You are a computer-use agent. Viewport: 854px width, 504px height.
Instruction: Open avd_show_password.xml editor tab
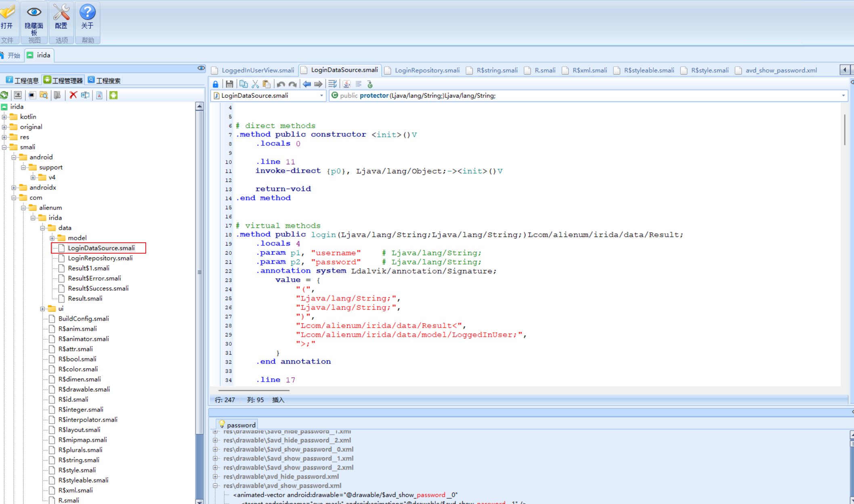776,70
